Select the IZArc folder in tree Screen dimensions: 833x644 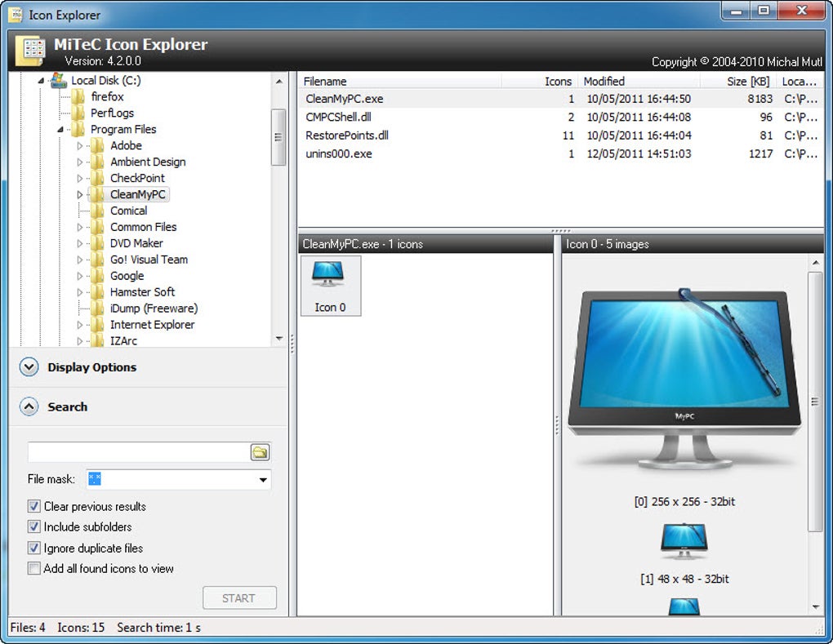tap(123, 341)
